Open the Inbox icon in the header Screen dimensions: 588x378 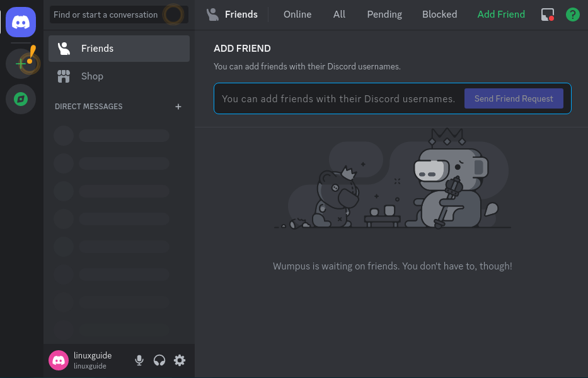point(547,15)
